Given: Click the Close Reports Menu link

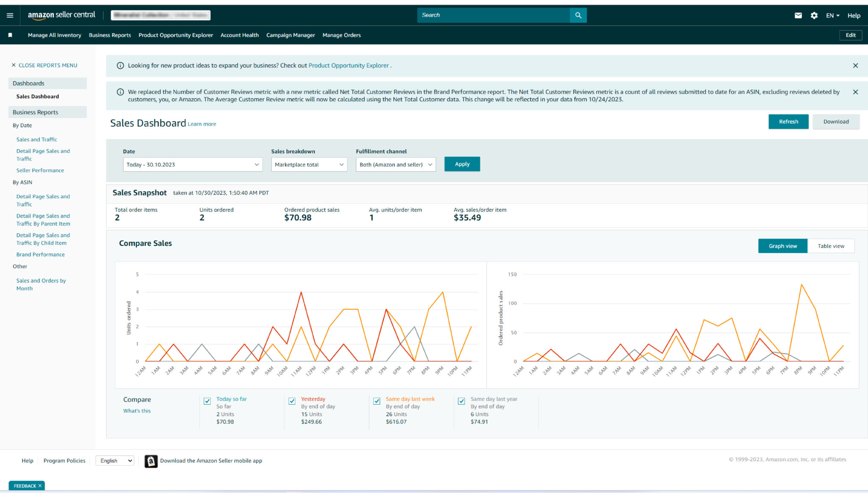Looking at the screenshot, I should (48, 65).
